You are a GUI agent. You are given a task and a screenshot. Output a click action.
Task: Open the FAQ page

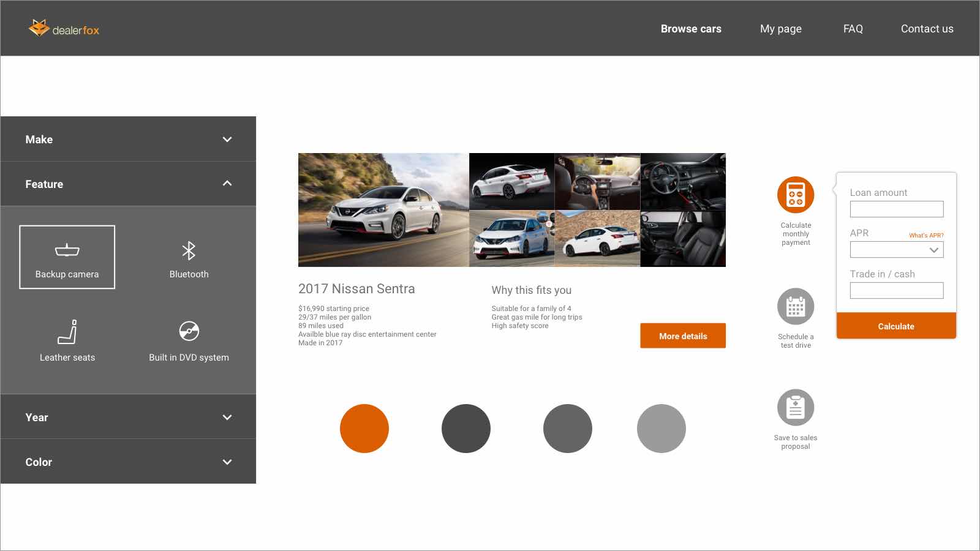(853, 29)
